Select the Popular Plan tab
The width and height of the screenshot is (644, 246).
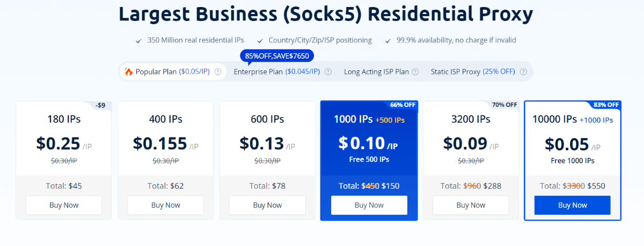[166, 72]
